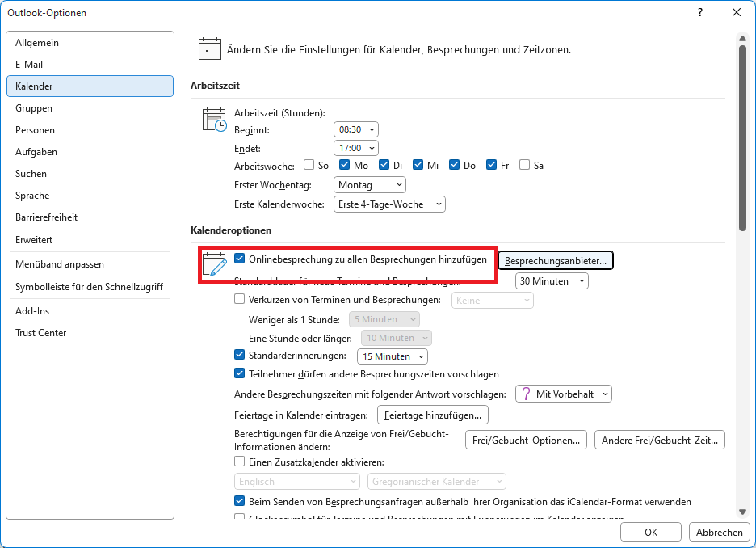The height and width of the screenshot is (548, 756).
Task: Select Menüband anpassen in the sidebar
Action: click(60, 264)
